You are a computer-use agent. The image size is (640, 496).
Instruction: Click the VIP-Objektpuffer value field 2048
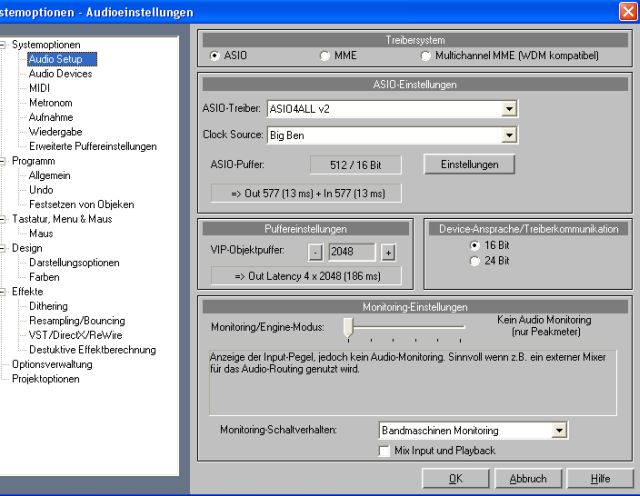[351, 252]
